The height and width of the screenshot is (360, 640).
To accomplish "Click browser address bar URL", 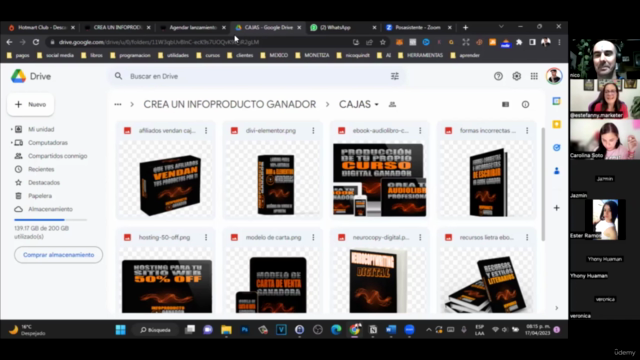I will point(159,42).
